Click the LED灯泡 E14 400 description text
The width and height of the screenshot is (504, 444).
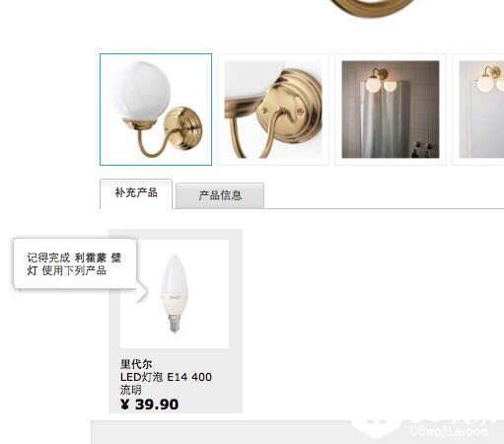(166, 377)
